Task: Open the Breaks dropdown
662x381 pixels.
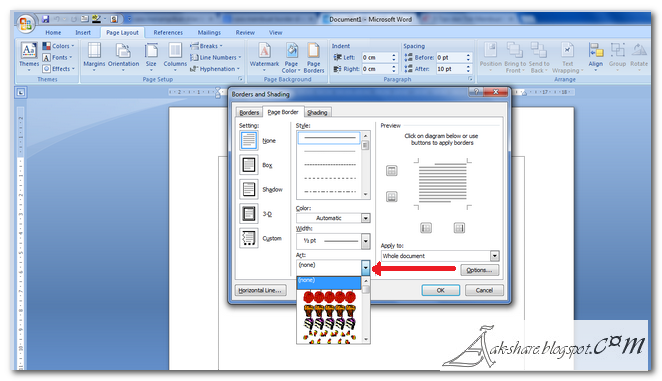Action: (x=206, y=46)
